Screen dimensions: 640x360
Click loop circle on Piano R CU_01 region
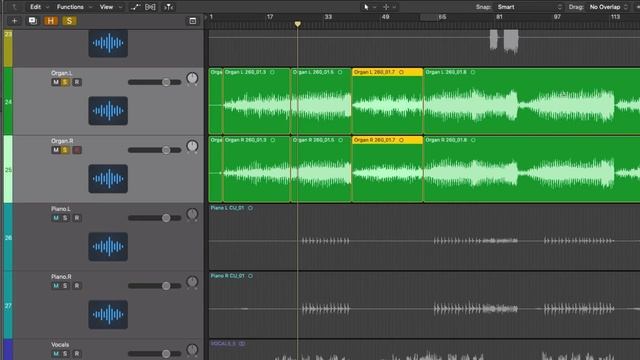[250, 276]
